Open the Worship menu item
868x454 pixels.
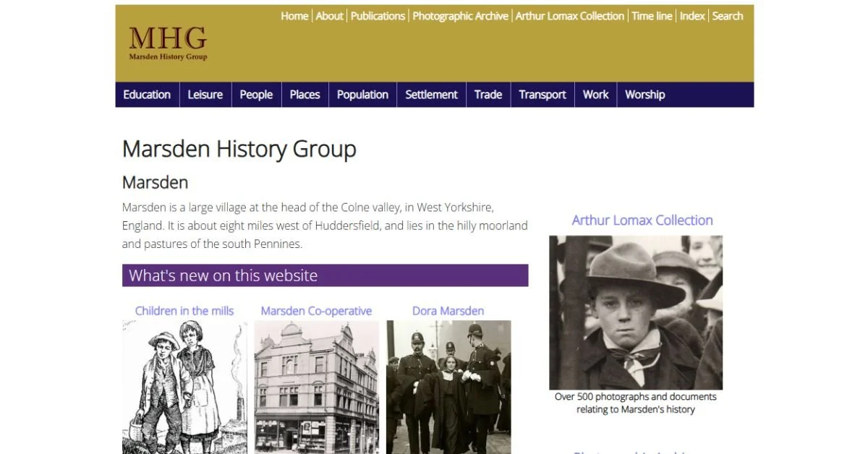(645, 95)
